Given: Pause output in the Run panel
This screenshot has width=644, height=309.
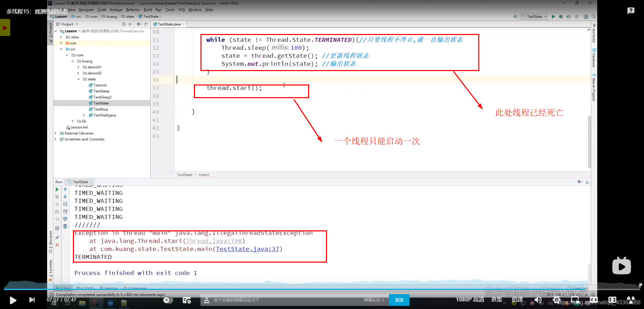Looking at the screenshot, I should (57, 204).
